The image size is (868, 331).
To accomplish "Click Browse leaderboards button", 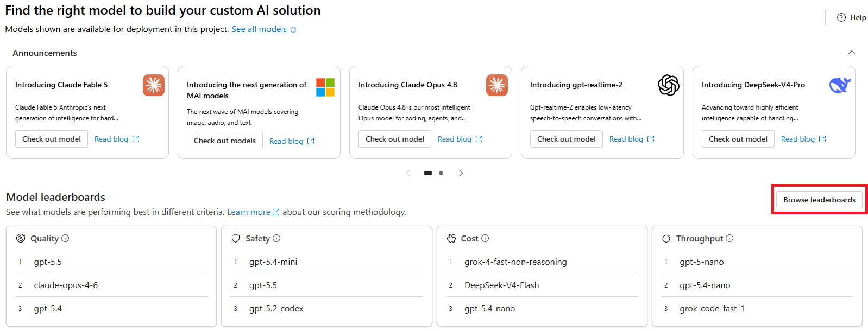I will pos(819,200).
